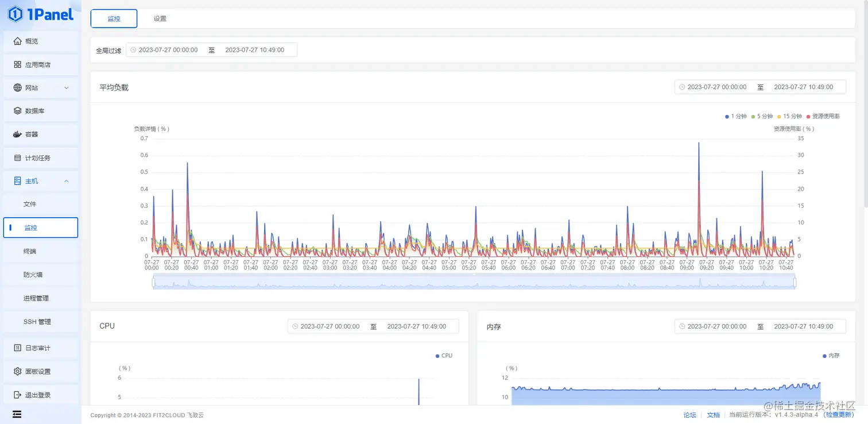Click the 主机 server icon

(x=17, y=181)
